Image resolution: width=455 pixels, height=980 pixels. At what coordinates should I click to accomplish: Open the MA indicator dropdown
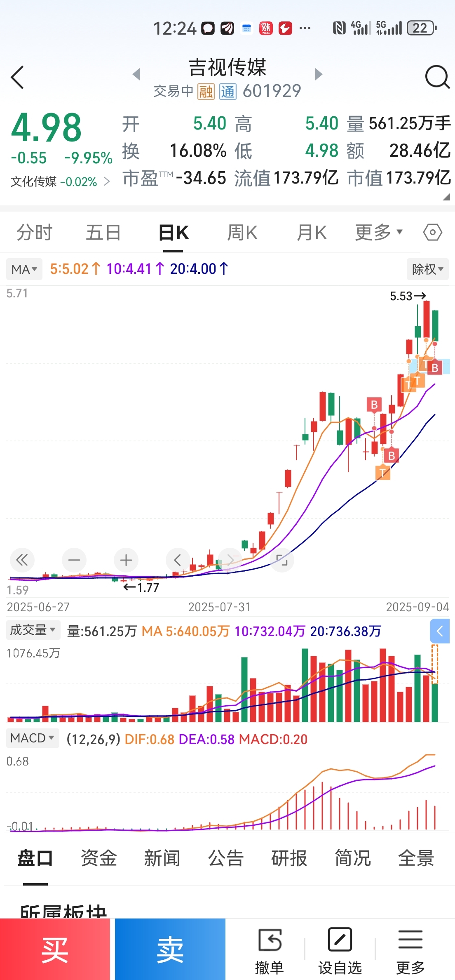point(24,269)
